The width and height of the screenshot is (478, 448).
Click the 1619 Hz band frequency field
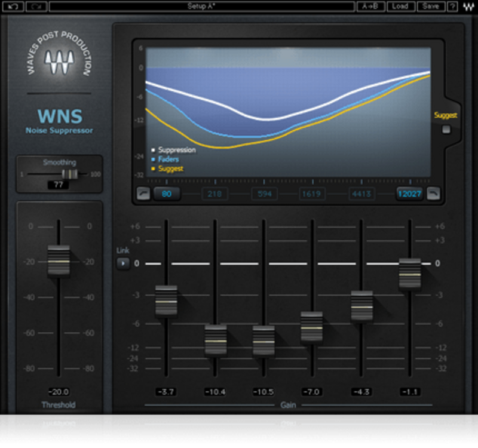coord(313,194)
